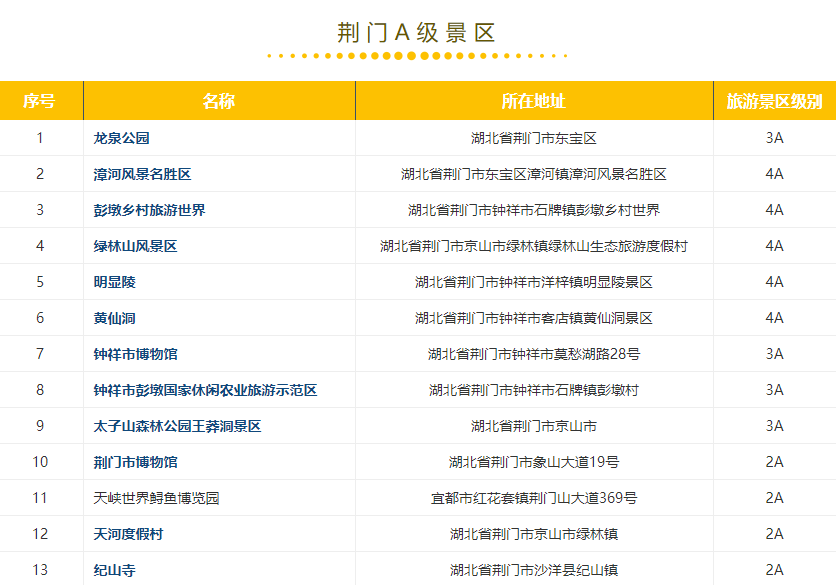836x585 pixels.
Task: Select address 湖北省荆门市京山市绿林镇绿林山生态旅游度假村
Action: pos(534,246)
